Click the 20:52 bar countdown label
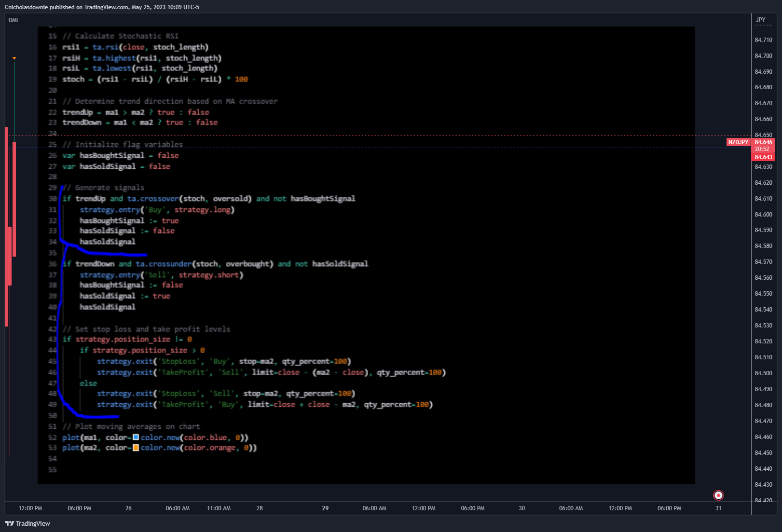782x532 pixels. 762,149
